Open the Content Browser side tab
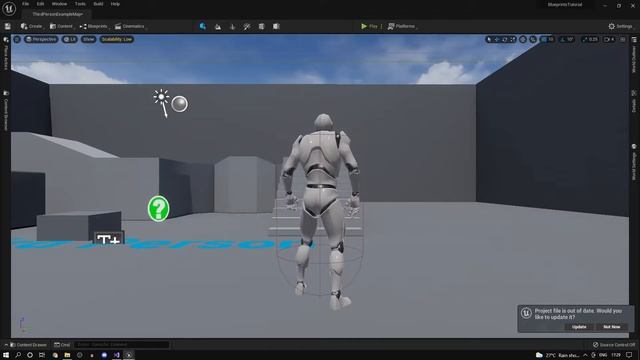640x360 pixels. coord(6,111)
